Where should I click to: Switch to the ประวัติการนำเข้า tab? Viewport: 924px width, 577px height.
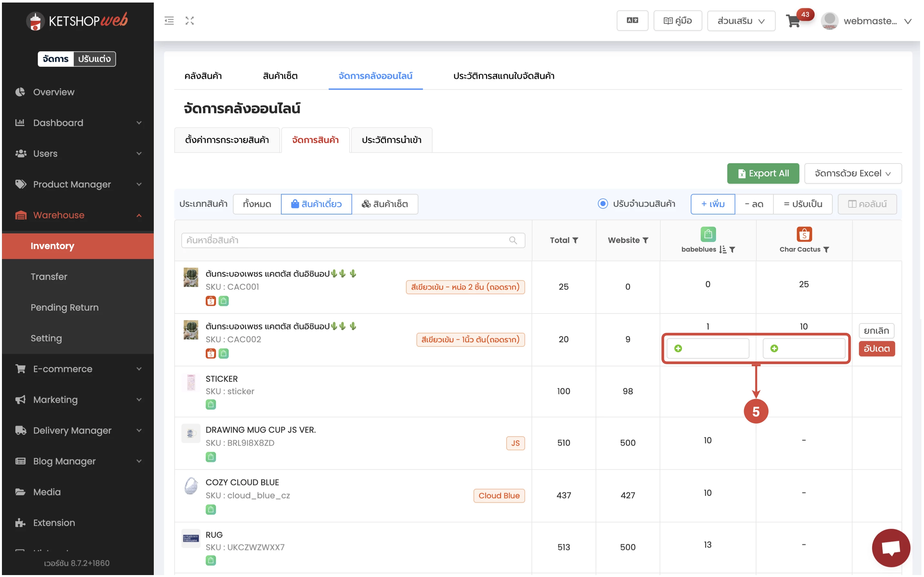[x=391, y=140]
